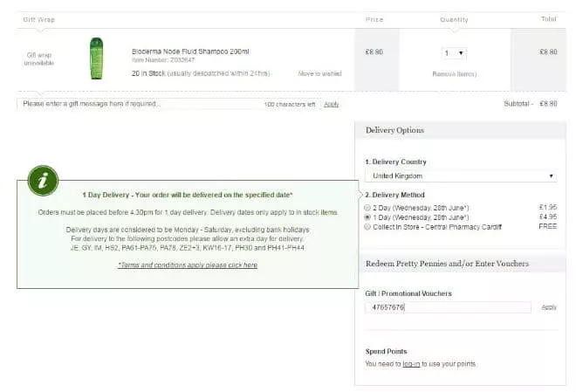The image size is (576, 392).
Task: Click the green information icon
Action: pyautogui.click(x=44, y=180)
